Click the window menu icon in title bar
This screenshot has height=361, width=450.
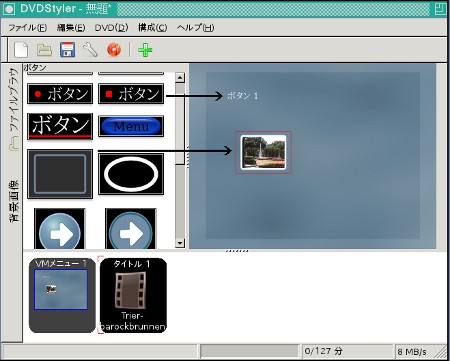point(9,9)
